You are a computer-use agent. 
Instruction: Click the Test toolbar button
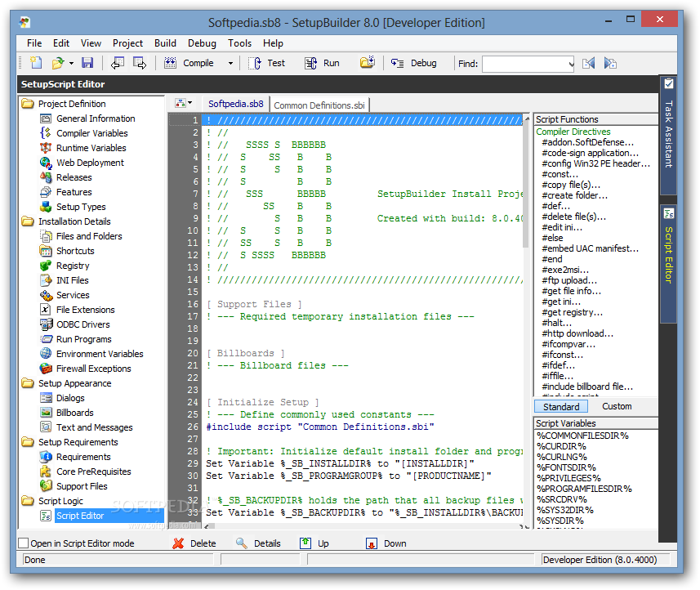267,63
